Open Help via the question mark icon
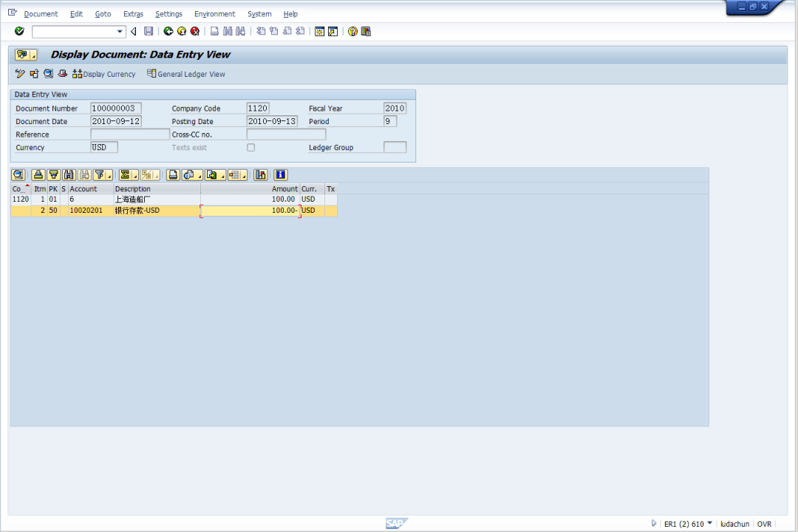Image resolution: width=798 pixels, height=532 pixels. [352, 31]
